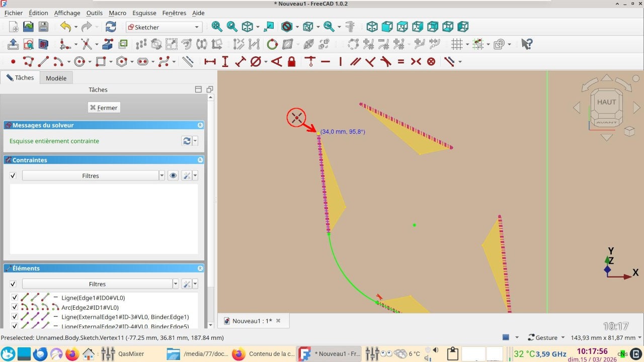The width and height of the screenshot is (644, 362).
Task: Open solver update options dropdown arrow
Action: tap(195, 141)
